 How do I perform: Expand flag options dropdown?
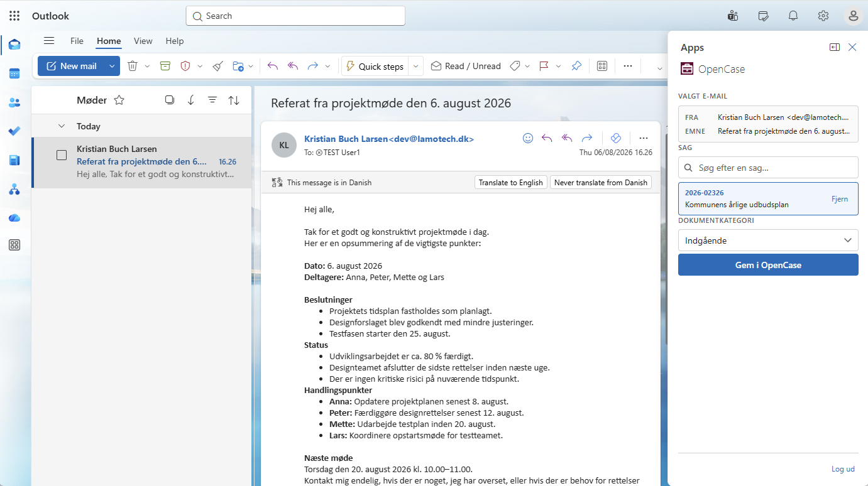[558, 66]
